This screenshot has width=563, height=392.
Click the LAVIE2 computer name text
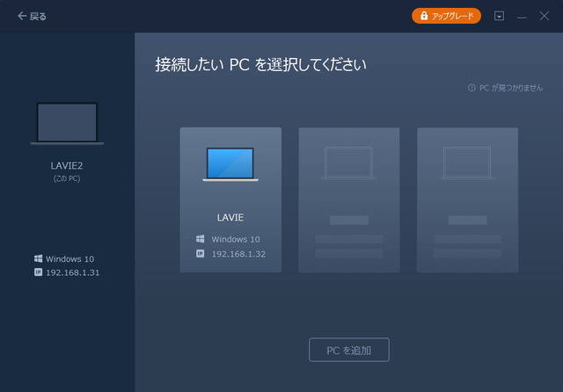(x=67, y=166)
